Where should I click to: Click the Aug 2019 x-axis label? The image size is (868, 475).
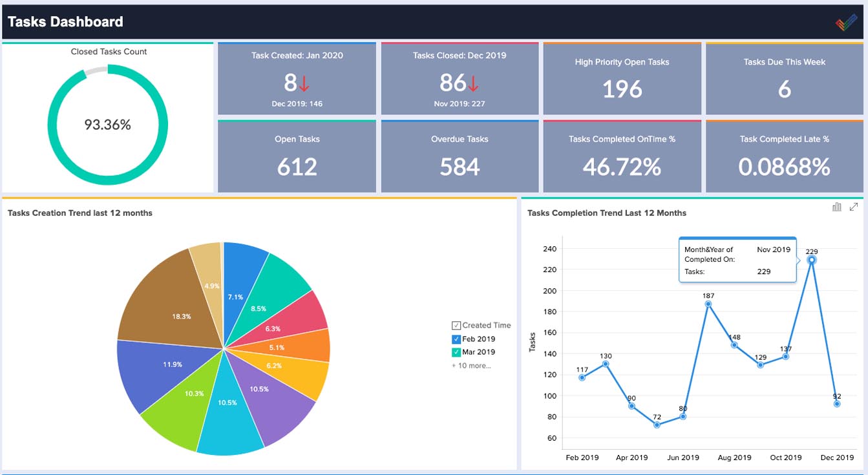click(734, 458)
